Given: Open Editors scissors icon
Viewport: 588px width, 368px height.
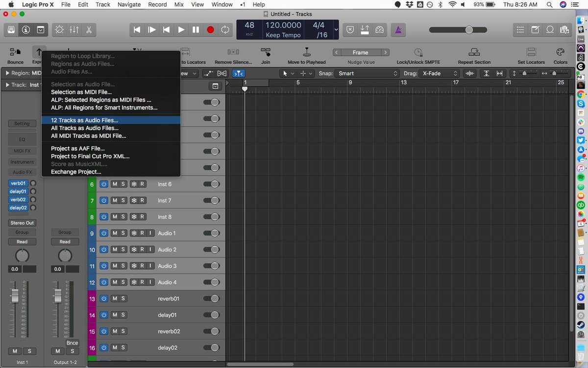Looking at the screenshot, I should (89, 29).
